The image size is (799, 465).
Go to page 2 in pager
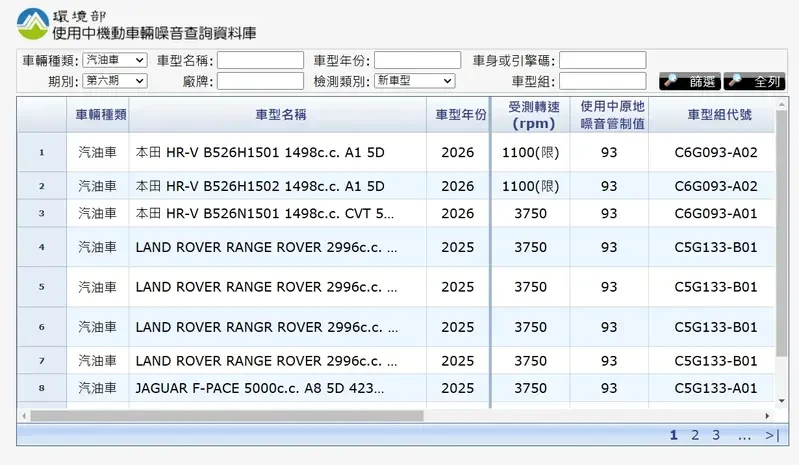tap(695, 435)
